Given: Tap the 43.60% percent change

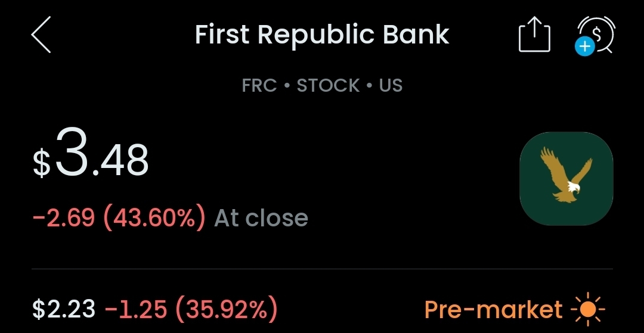Looking at the screenshot, I should click(154, 218).
